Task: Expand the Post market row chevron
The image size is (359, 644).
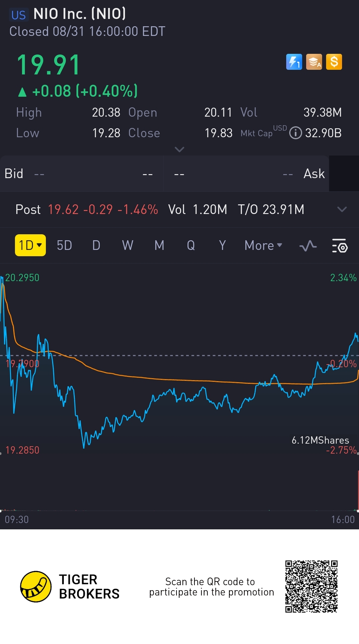Action: coord(342,209)
